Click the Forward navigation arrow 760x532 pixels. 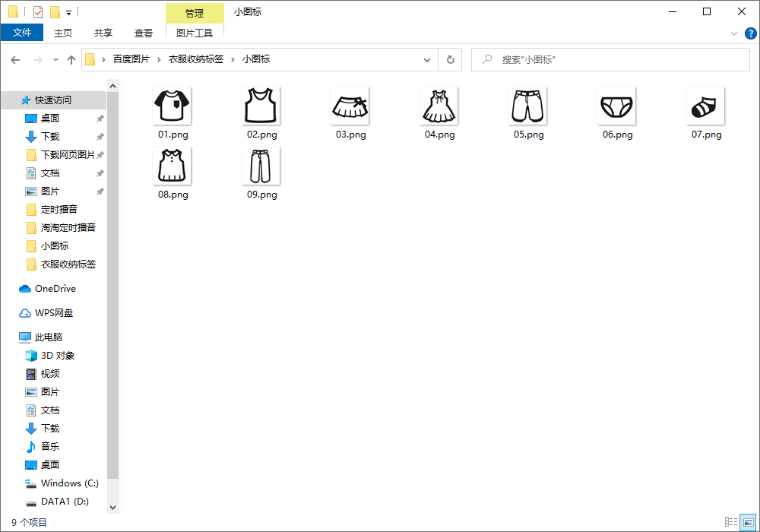pyautogui.click(x=37, y=59)
